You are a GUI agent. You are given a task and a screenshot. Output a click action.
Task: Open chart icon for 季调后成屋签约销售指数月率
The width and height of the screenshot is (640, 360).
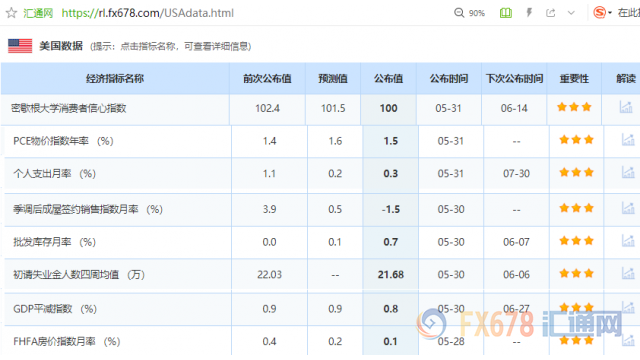[628, 208]
